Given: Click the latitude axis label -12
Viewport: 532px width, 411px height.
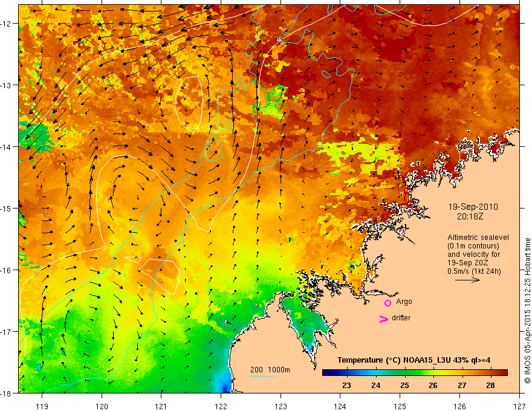Looking at the screenshot, I should (6, 24).
